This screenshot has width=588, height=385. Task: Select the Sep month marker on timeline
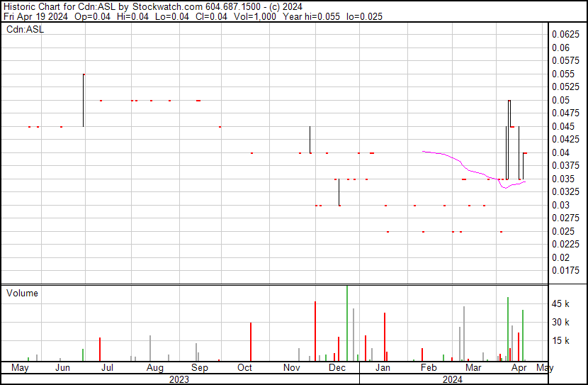(x=200, y=367)
